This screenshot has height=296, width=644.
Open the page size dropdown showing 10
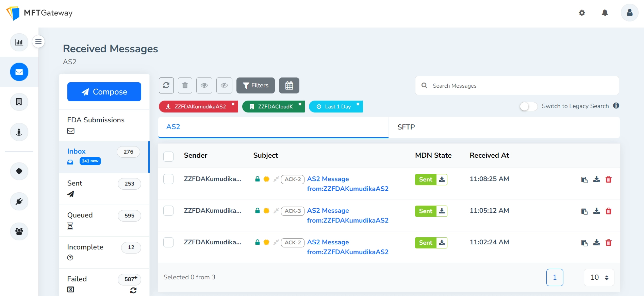(599, 277)
